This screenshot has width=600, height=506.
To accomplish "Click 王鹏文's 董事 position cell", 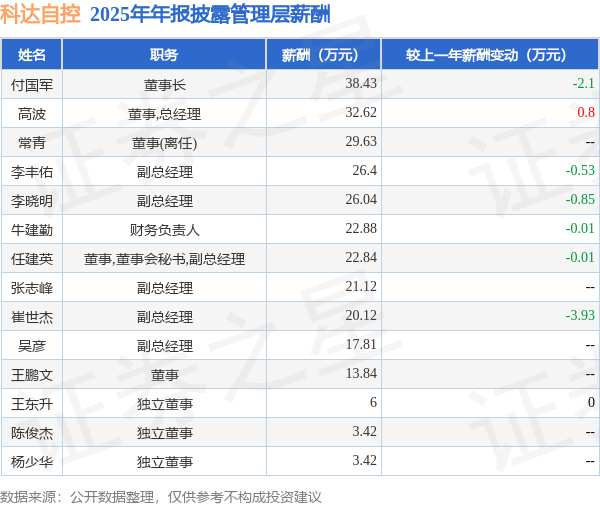I will [x=165, y=375].
